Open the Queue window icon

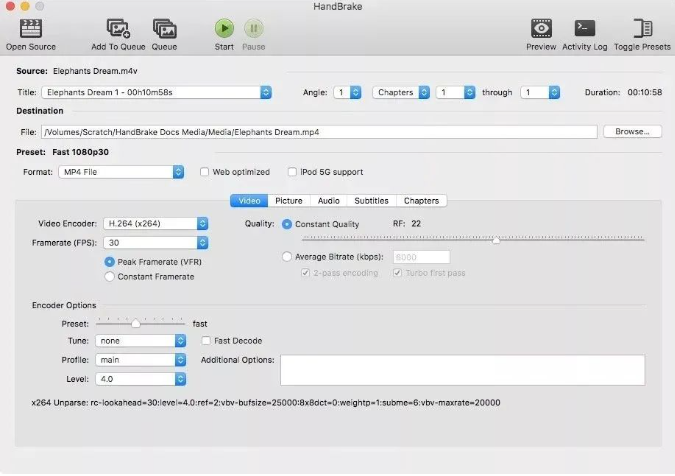click(164, 28)
